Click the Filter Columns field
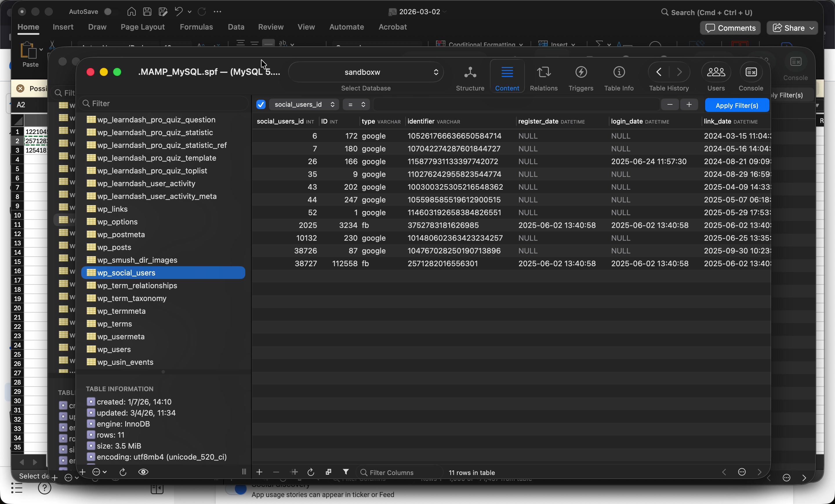The width and height of the screenshot is (835, 504). (400, 472)
